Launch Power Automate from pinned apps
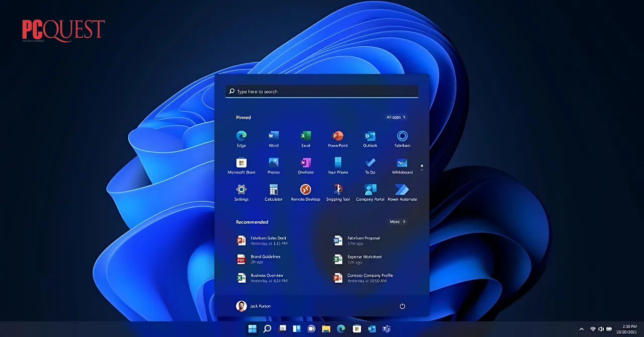Viewport: 644px width, 337px height. pos(402,190)
